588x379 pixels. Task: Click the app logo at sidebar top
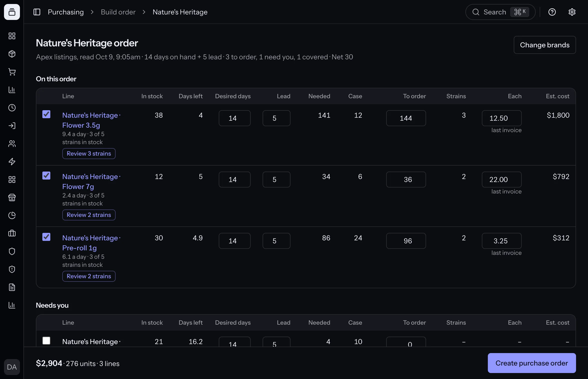[x=12, y=12]
